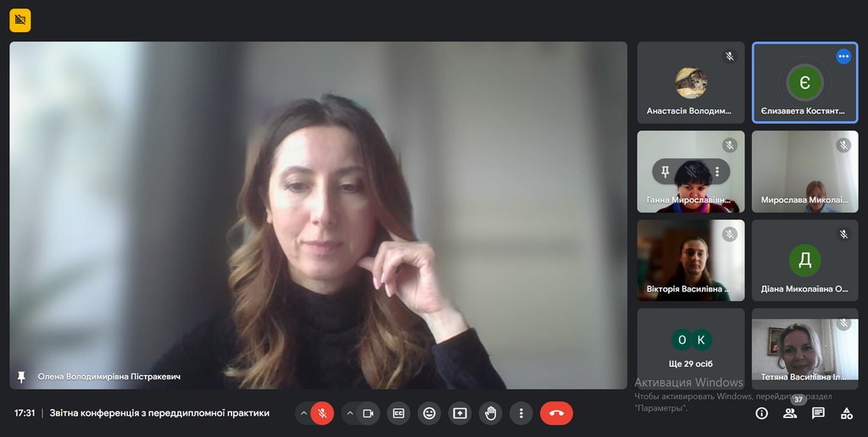868x437 pixels.
Task: Raise your hand in the meeting
Action: [x=490, y=413]
